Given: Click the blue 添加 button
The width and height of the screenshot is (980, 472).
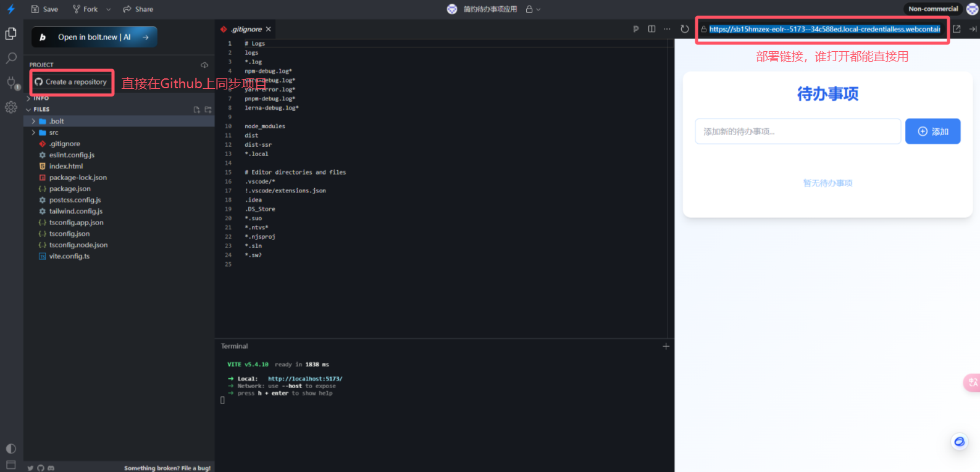Looking at the screenshot, I should tap(932, 131).
